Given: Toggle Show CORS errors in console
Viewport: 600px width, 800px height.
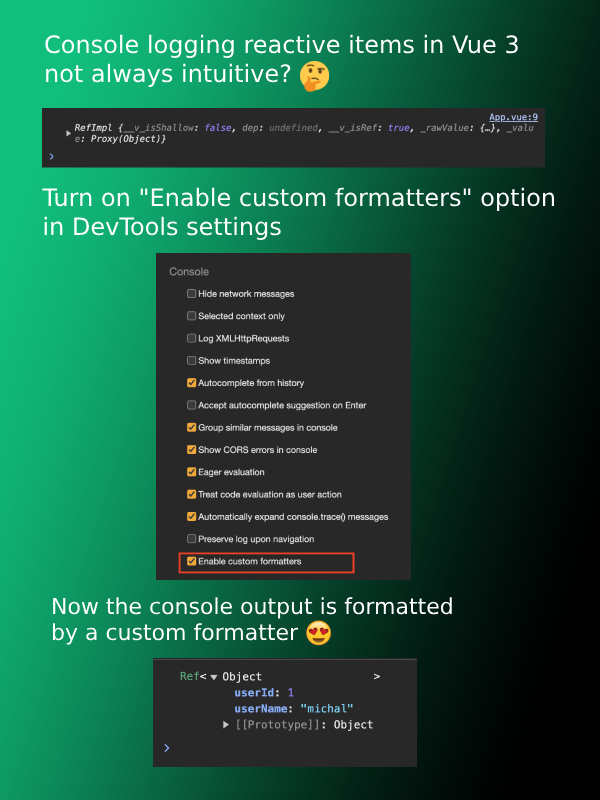Looking at the screenshot, I should (x=191, y=449).
